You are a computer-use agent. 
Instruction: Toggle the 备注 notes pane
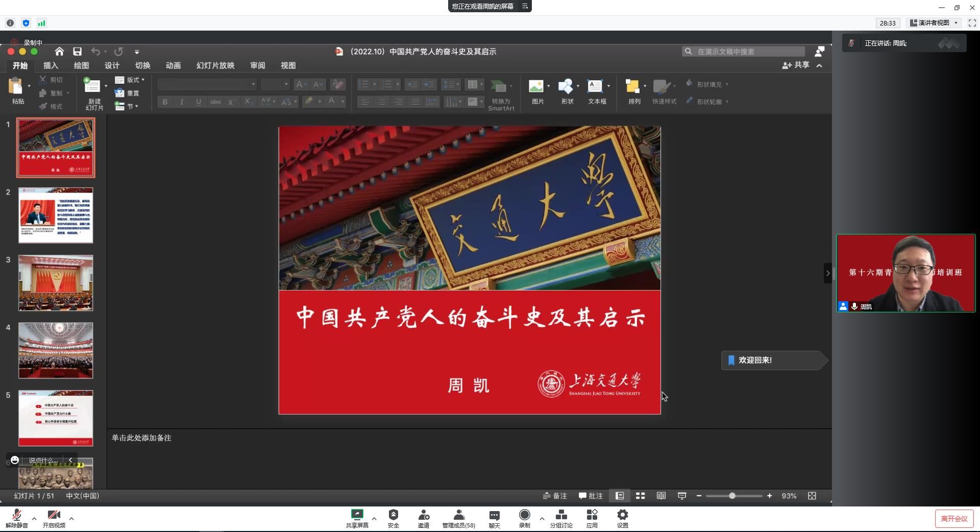[555, 496]
